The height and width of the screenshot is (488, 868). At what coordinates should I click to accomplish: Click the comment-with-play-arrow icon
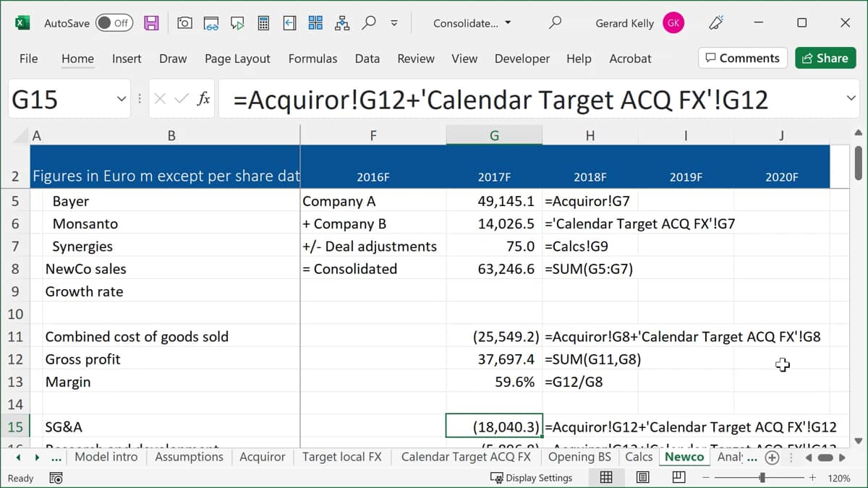click(x=237, y=23)
